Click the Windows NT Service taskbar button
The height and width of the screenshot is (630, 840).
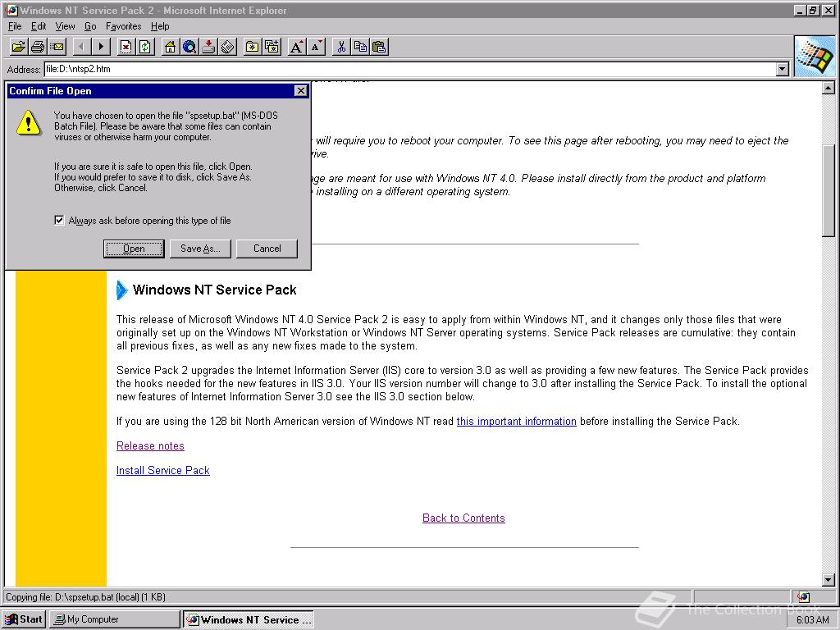click(x=249, y=619)
